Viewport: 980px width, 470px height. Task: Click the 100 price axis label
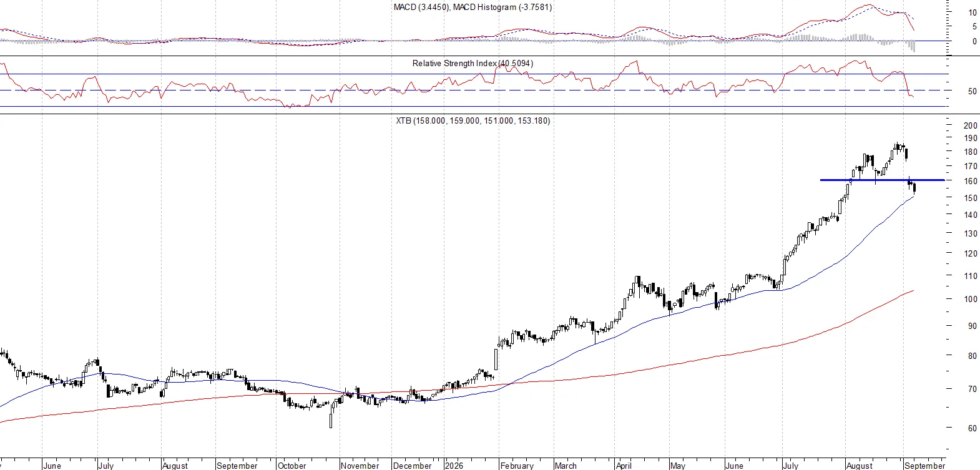(x=971, y=299)
